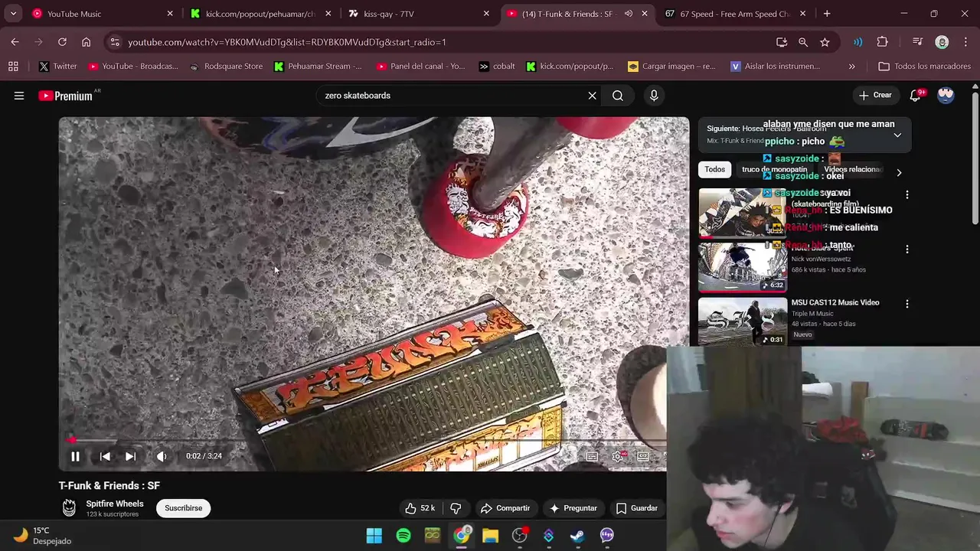
Task: Select the 'Videos relacionados' chip
Action: pos(853,169)
